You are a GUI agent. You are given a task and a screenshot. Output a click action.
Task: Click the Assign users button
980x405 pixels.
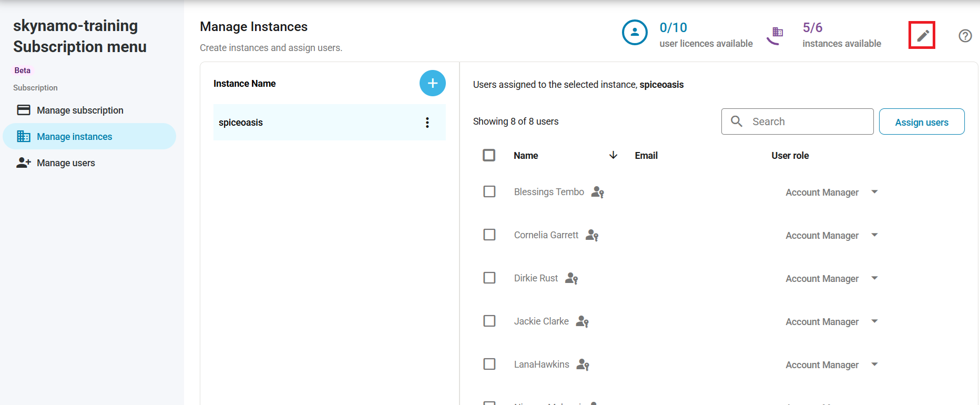pyautogui.click(x=921, y=122)
